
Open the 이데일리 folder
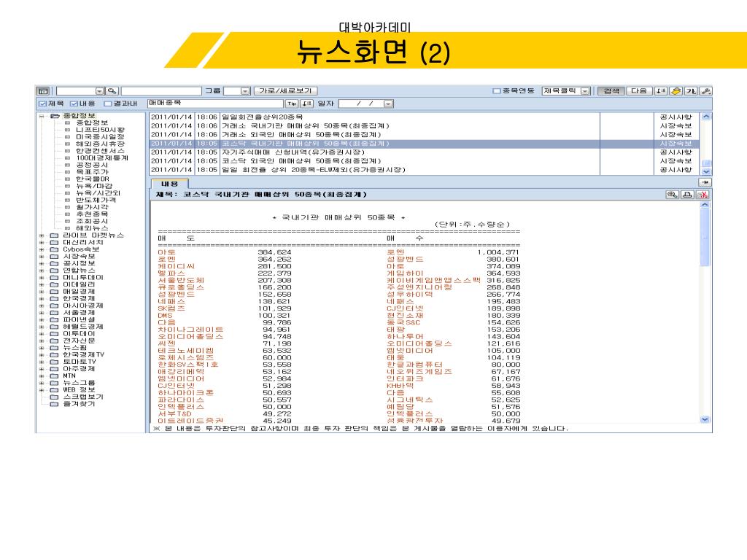[x=79, y=284]
